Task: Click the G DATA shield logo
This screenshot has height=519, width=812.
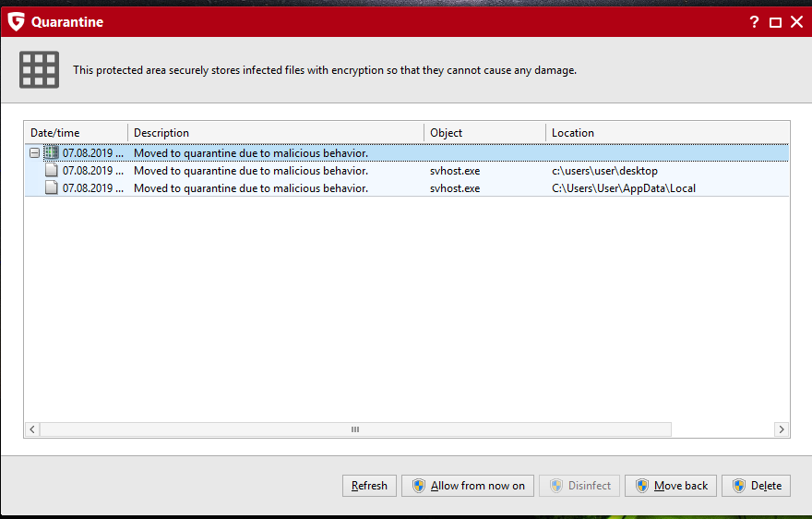Action: [16, 22]
